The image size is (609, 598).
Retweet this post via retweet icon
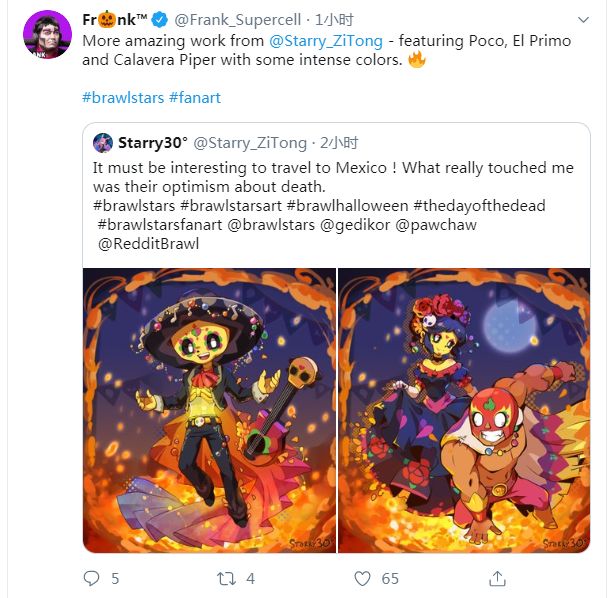[x=226, y=578]
